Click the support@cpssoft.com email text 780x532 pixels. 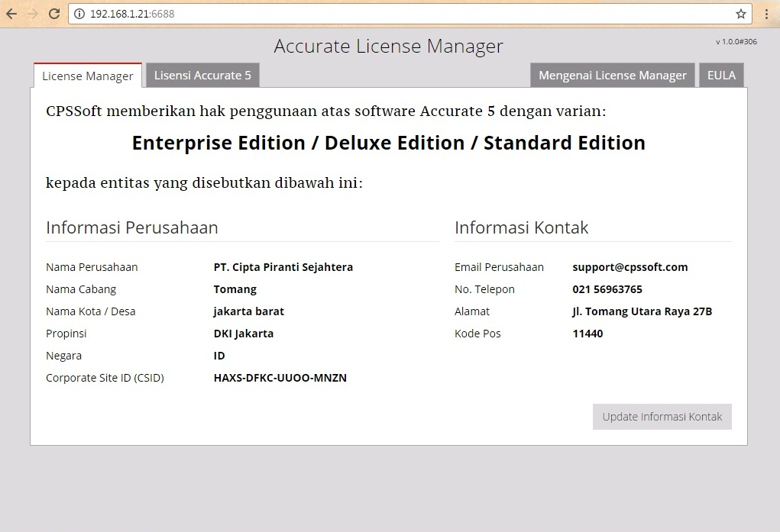pos(630,266)
